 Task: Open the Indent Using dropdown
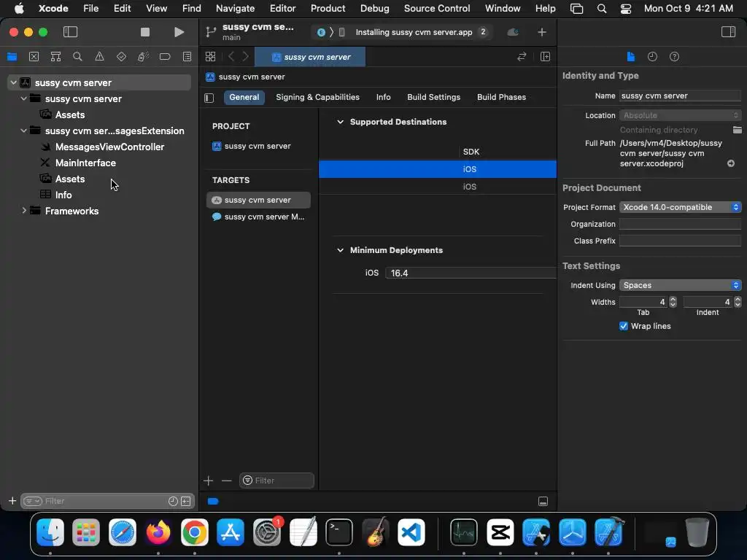(681, 285)
